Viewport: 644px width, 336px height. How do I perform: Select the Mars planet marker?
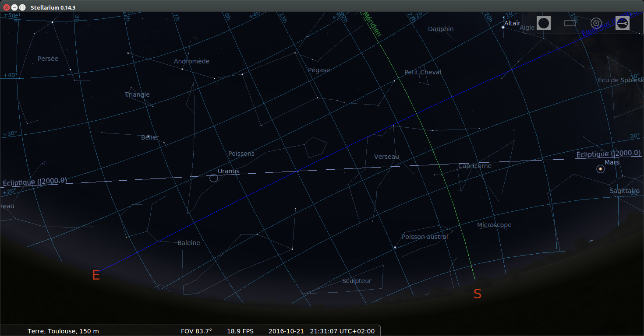pyautogui.click(x=600, y=169)
